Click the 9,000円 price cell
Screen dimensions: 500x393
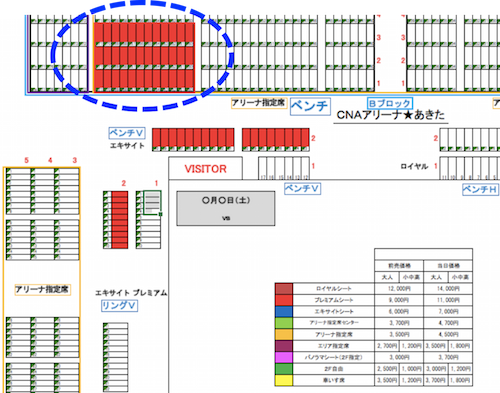click(399, 300)
